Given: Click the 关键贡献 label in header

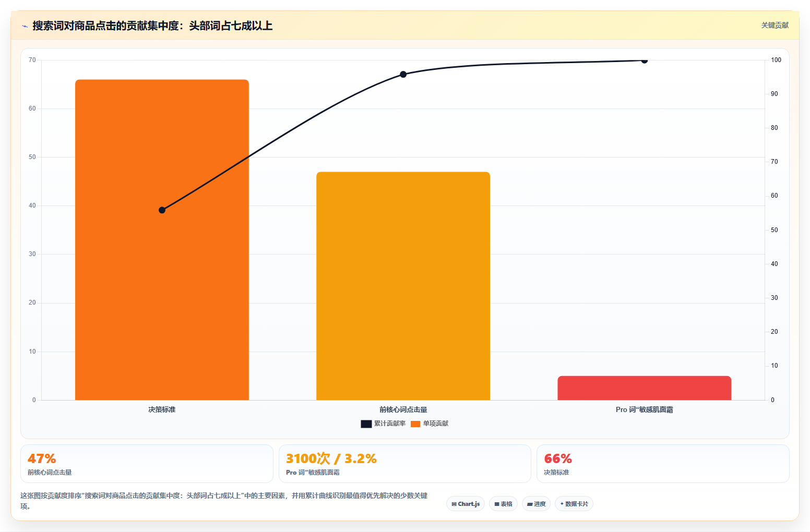Looking at the screenshot, I should click(x=775, y=25).
